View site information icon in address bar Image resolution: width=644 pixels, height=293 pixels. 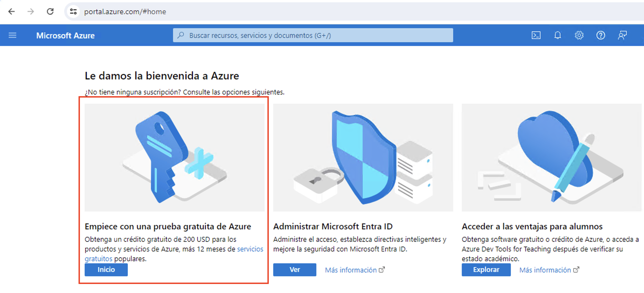point(73,12)
